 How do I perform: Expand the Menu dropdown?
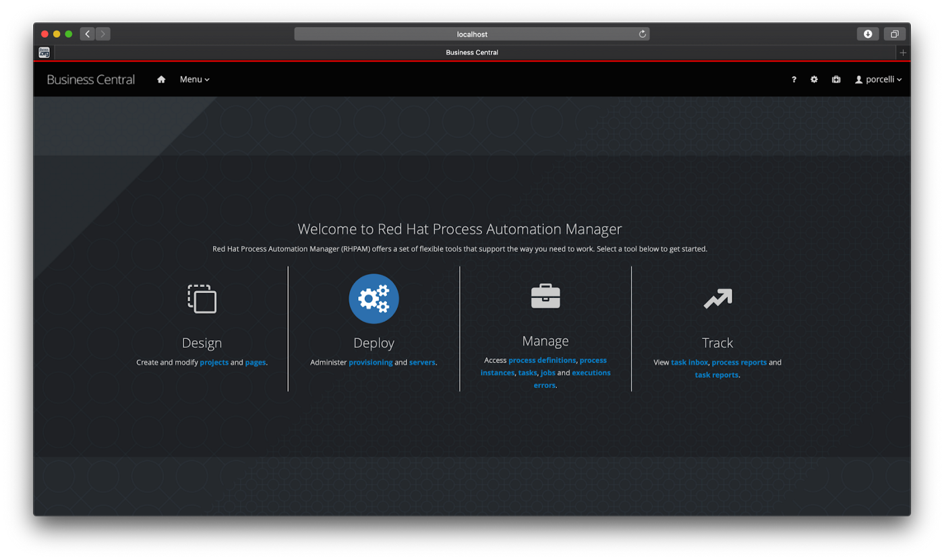(194, 80)
